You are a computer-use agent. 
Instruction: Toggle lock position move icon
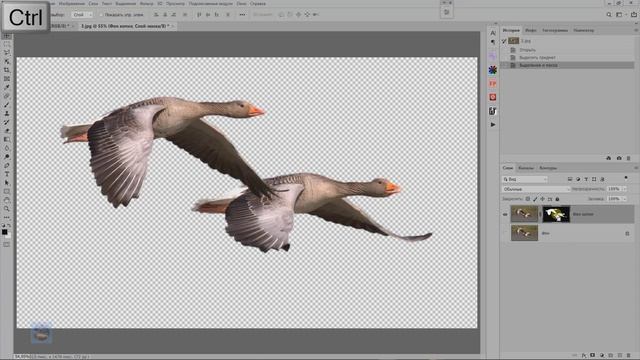[x=542, y=199]
